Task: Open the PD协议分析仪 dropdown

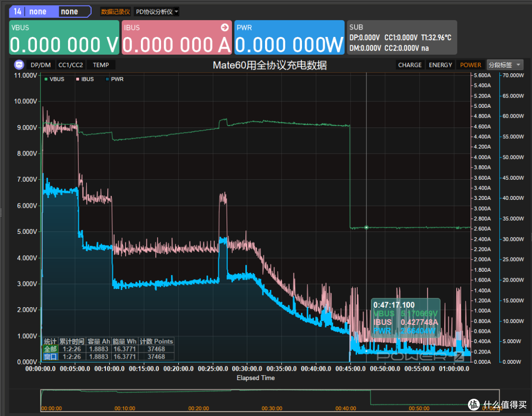Action: (x=157, y=12)
